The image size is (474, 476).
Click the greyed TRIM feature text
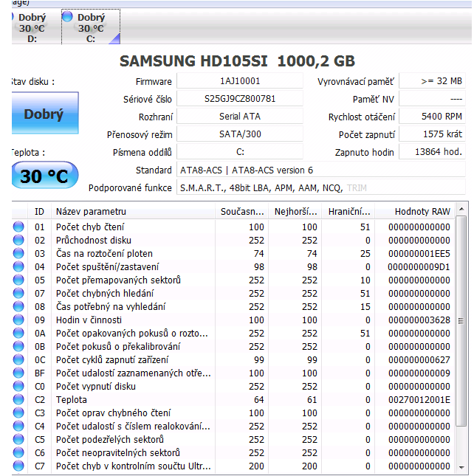(357, 188)
